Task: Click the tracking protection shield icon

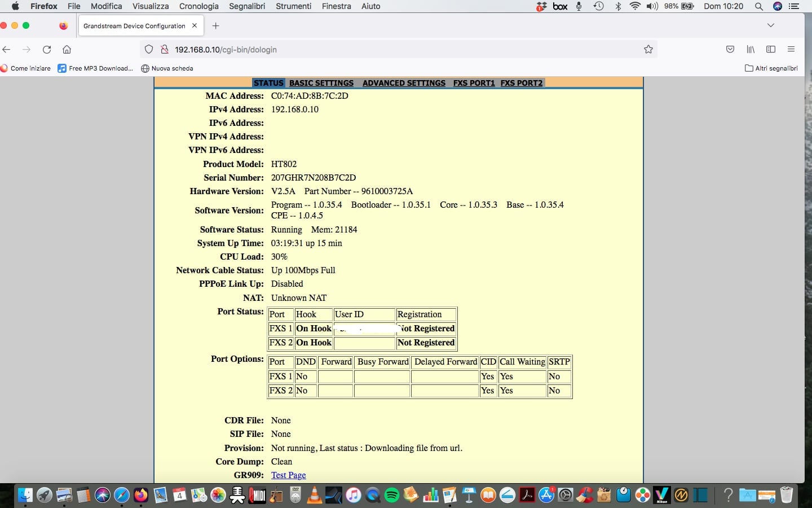Action: [x=149, y=50]
